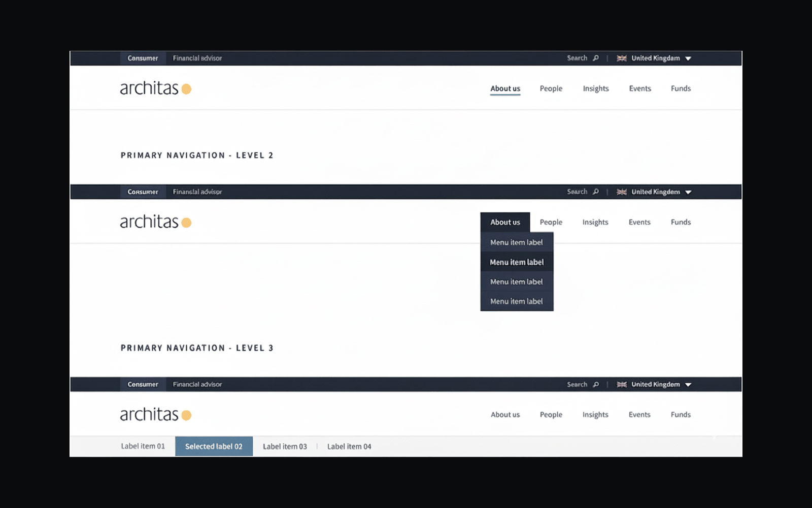Open About us in the Level 3 navigation

[505, 415]
